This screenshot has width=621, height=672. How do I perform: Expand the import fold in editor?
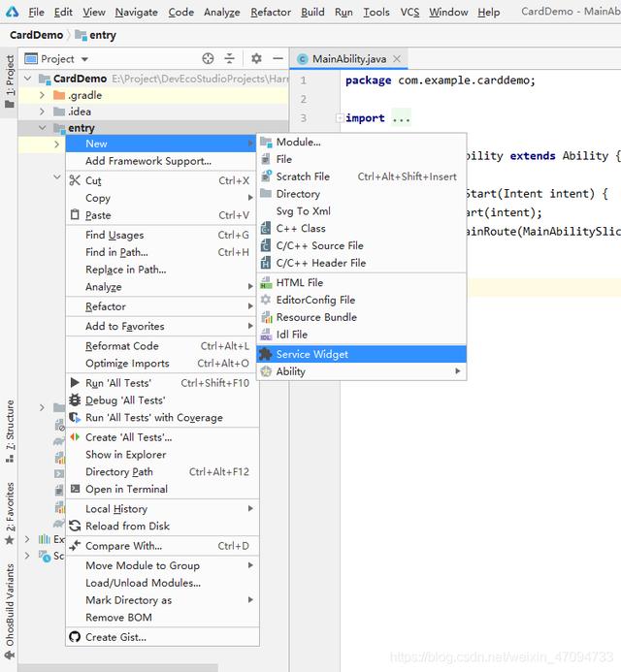pos(340,118)
